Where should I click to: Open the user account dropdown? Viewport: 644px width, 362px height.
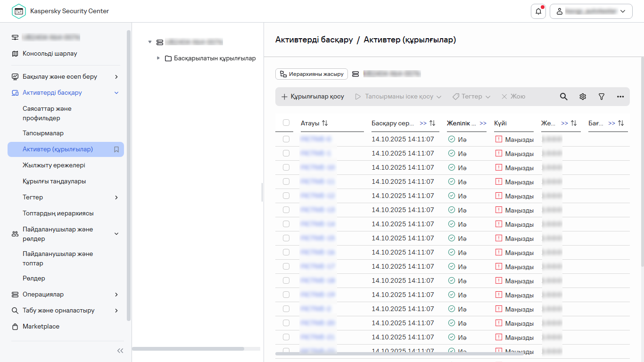click(591, 11)
